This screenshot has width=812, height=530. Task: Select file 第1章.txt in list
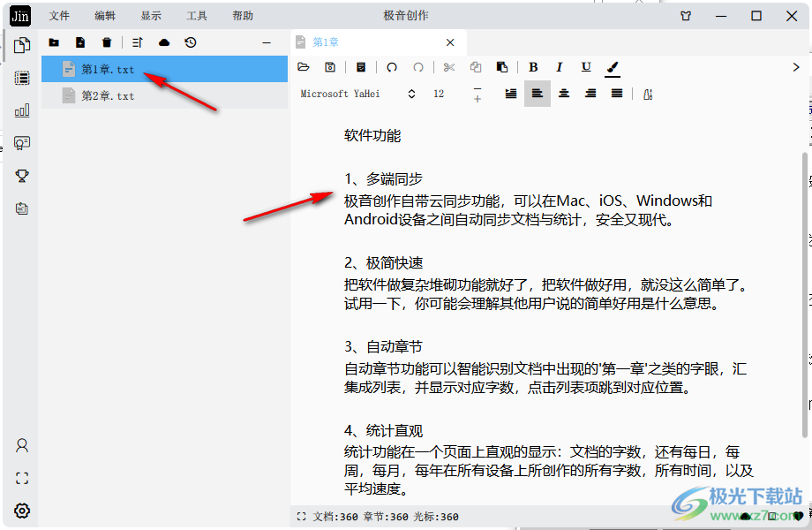point(165,69)
